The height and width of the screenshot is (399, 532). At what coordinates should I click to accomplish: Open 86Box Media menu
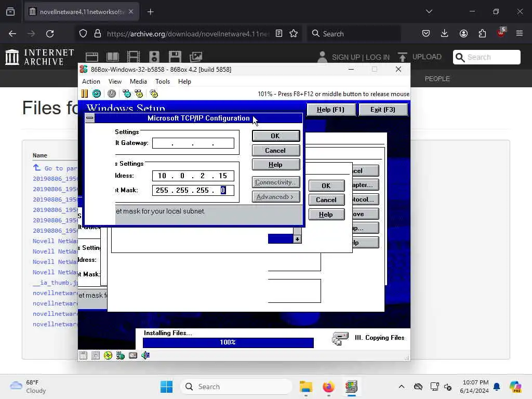(x=138, y=82)
